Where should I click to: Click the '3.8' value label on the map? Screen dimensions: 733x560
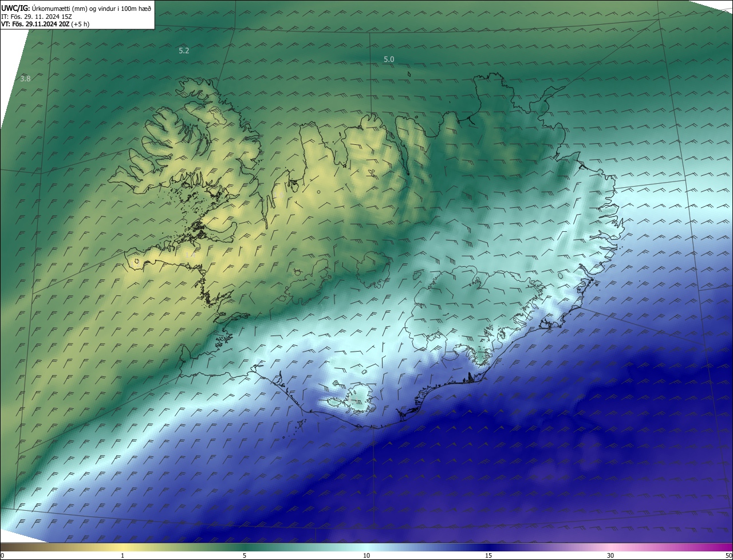[25, 78]
